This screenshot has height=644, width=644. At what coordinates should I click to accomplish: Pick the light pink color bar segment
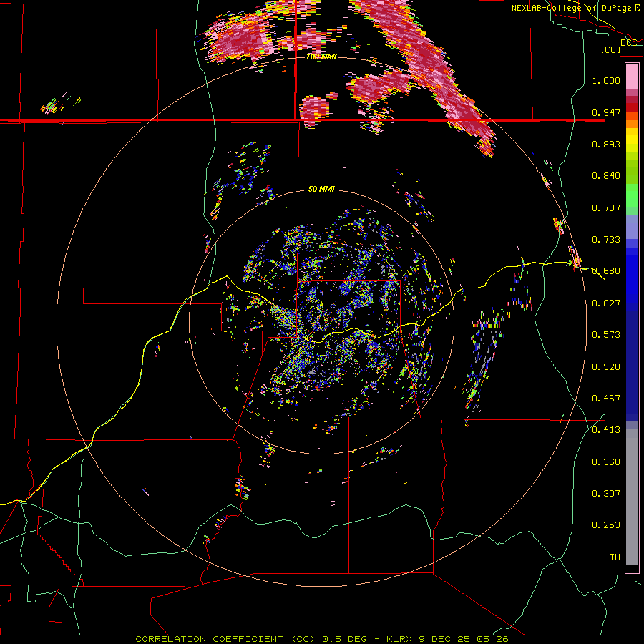click(x=632, y=76)
